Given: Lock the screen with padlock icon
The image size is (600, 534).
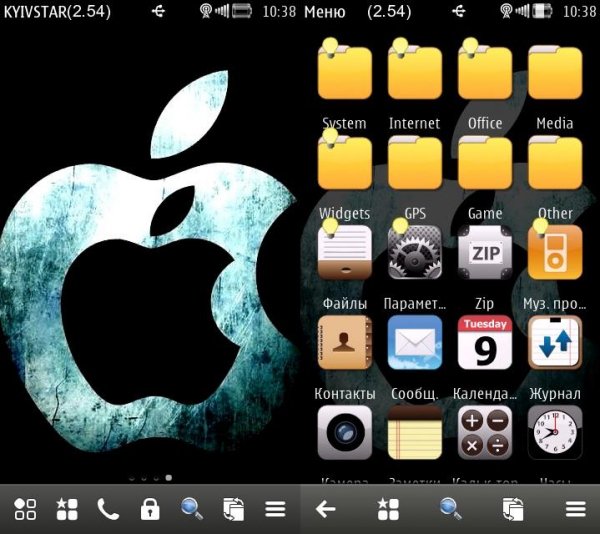Looking at the screenshot, I should [x=150, y=509].
